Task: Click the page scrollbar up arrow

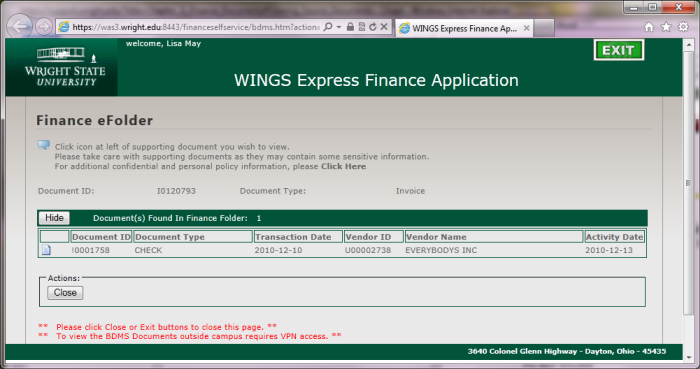Action: click(x=688, y=45)
